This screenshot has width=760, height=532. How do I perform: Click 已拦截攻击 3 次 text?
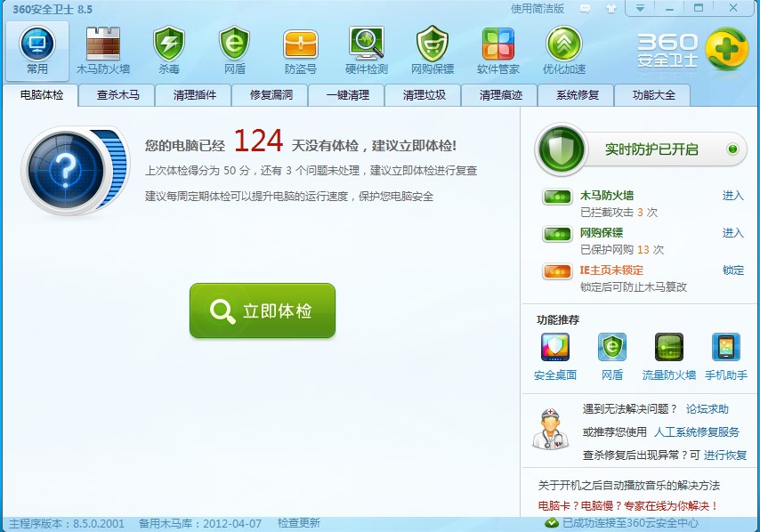tap(619, 213)
